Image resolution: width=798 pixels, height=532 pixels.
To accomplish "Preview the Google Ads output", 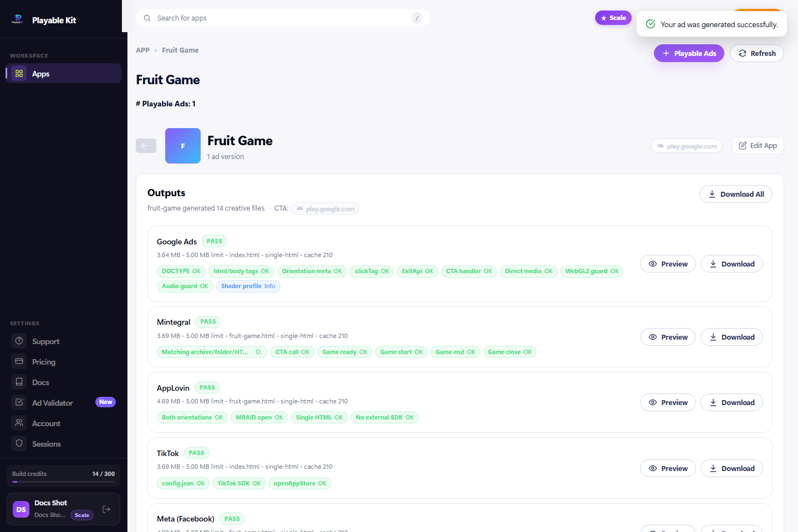I will pos(668,264).
